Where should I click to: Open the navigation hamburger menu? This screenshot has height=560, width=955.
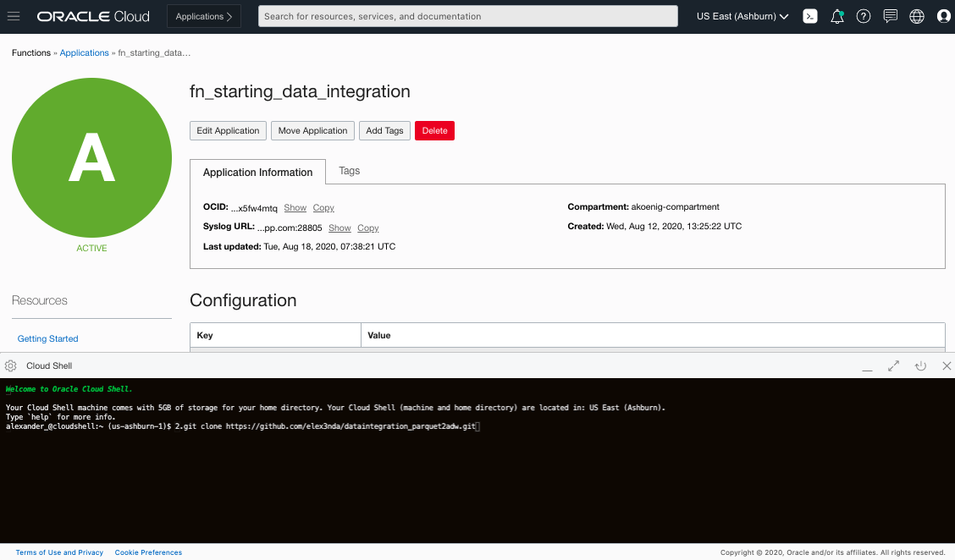click(x=13, y=14)
